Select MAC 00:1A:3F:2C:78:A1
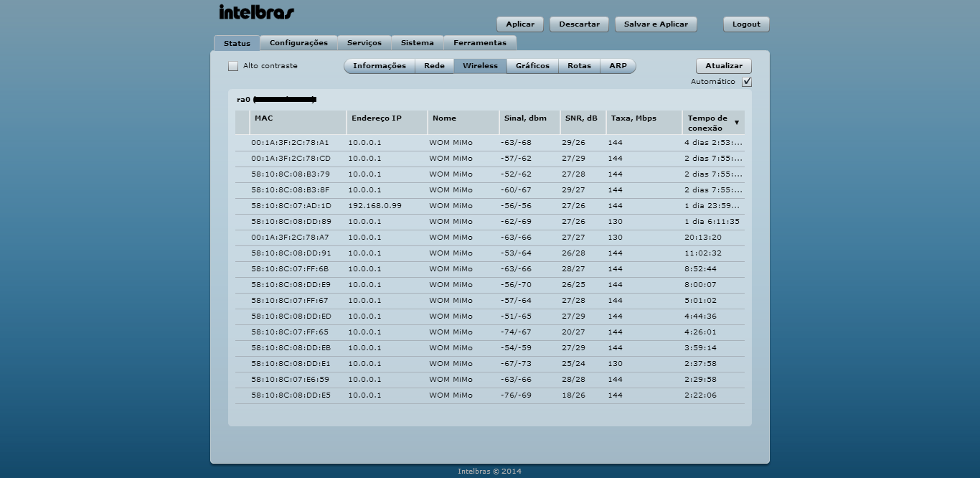 (x=290, y=143)
